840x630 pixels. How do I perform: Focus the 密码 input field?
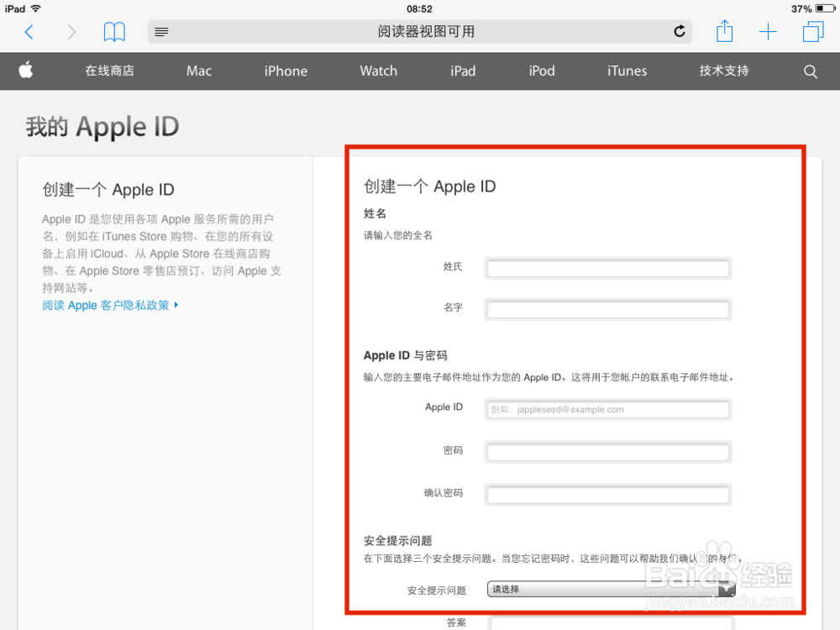click(607, 452)
